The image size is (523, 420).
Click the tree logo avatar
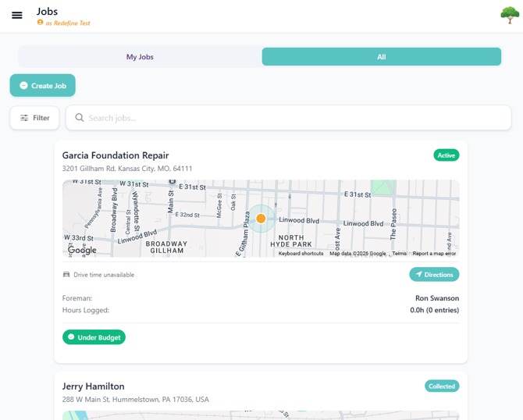[x=510, y=16]
